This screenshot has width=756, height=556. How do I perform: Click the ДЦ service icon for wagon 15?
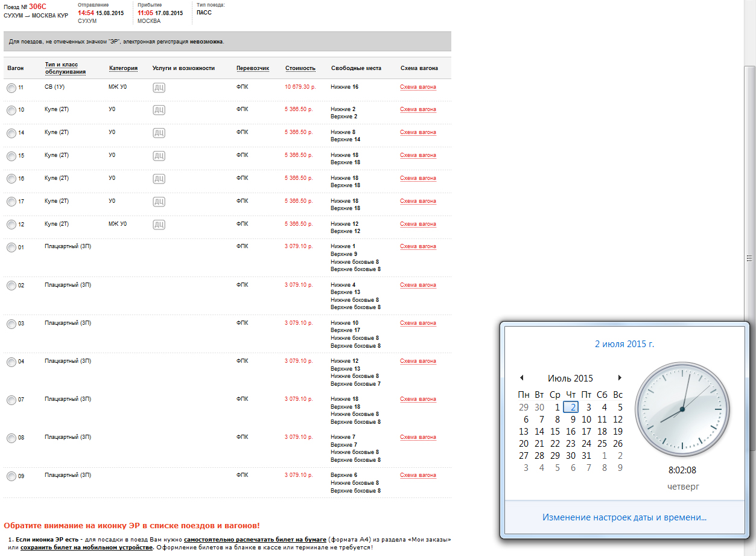coord(159,156)
